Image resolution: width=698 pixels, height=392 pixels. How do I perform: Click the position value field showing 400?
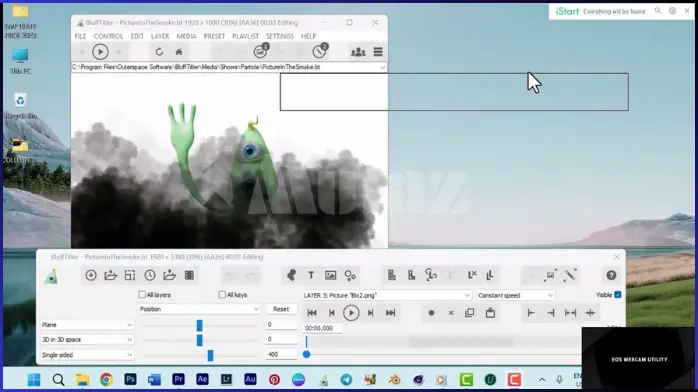(x=281, y=355)
